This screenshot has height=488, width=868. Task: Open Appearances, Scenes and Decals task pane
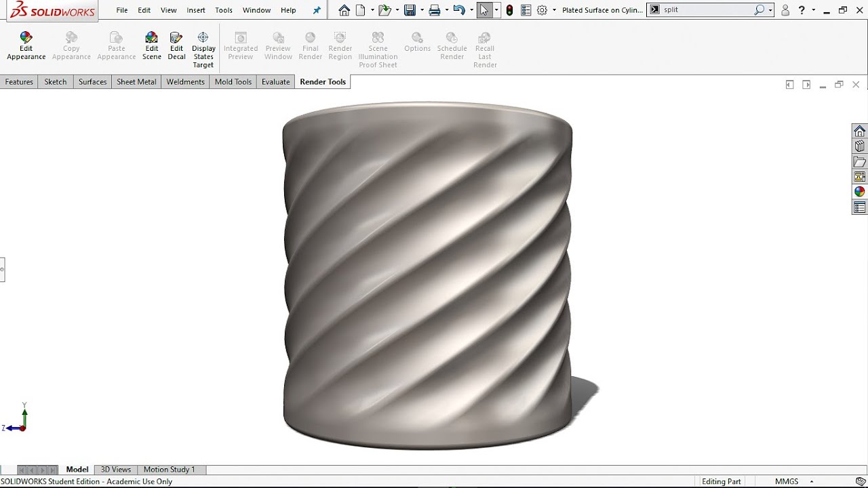[x=860, y=192]
